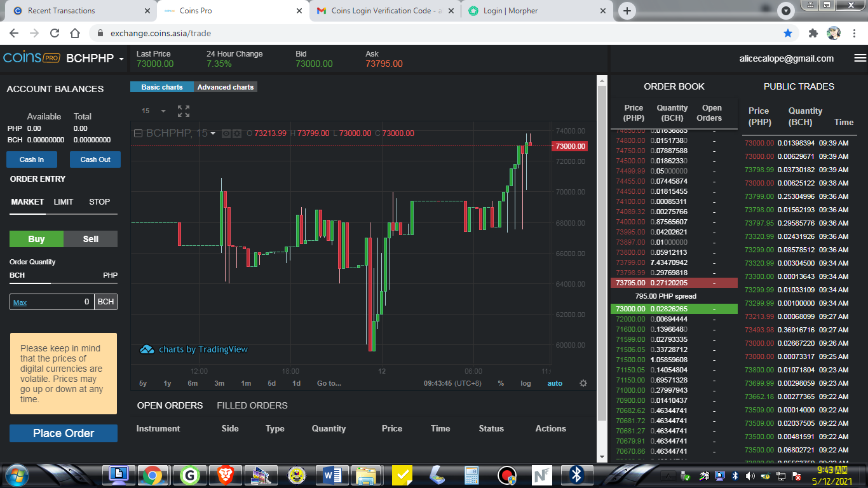
Task: Switch order quantity unit to BCH
Action: pos(17,275)
